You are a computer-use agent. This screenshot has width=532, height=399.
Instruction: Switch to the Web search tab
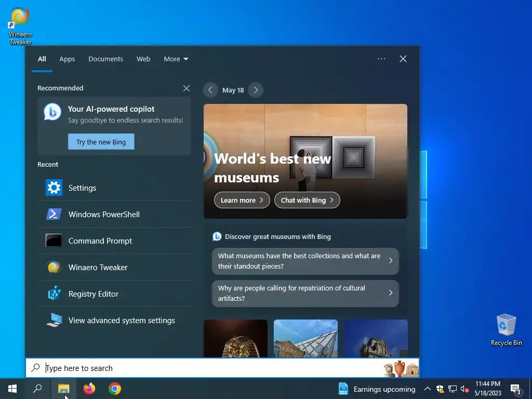[x=143, y=59]
